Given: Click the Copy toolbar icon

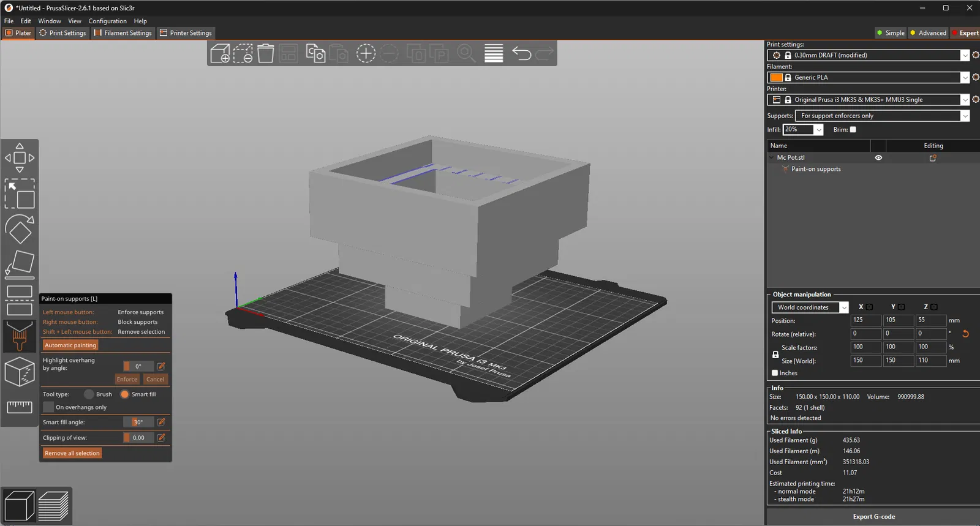Looking at the screenshot, I should (x=315, y=53).
